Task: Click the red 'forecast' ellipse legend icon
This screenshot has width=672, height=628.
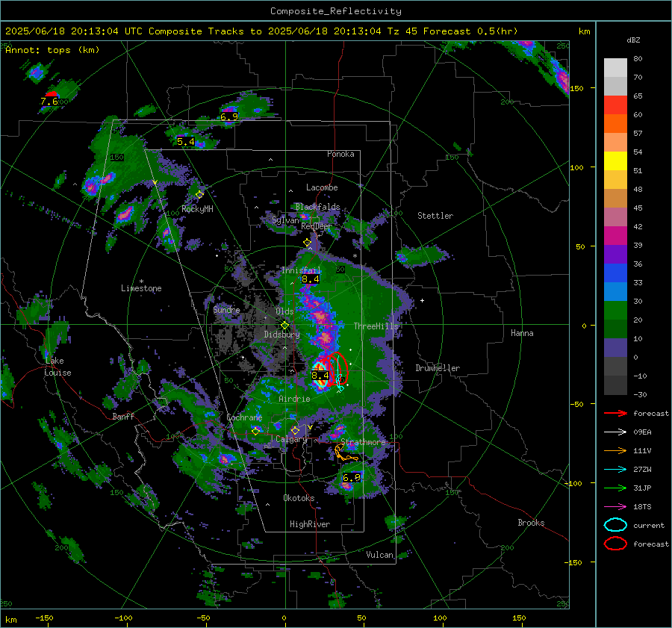Action: tap(615, 544)
